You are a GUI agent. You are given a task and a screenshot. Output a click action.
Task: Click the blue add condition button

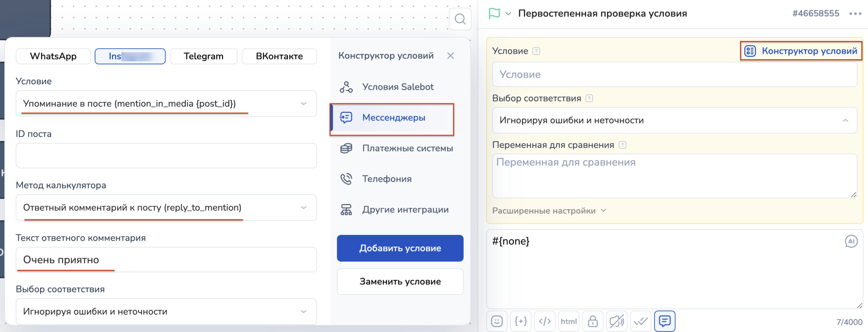pyautogui.click(x=400, y=249)
